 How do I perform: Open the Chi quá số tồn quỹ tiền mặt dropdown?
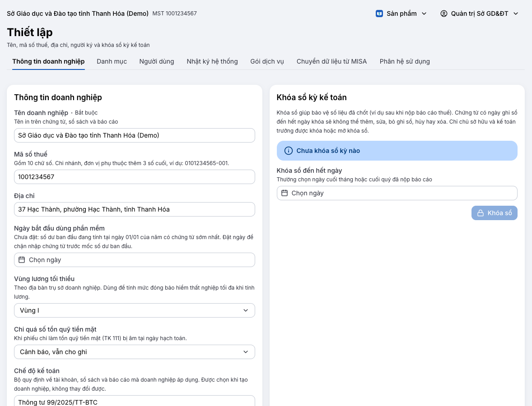click(x=135, y=352)
